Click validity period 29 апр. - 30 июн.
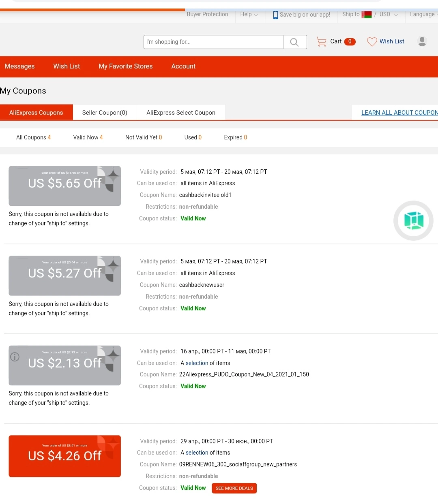This screenshot has width=438, height=504. point(227,441)
